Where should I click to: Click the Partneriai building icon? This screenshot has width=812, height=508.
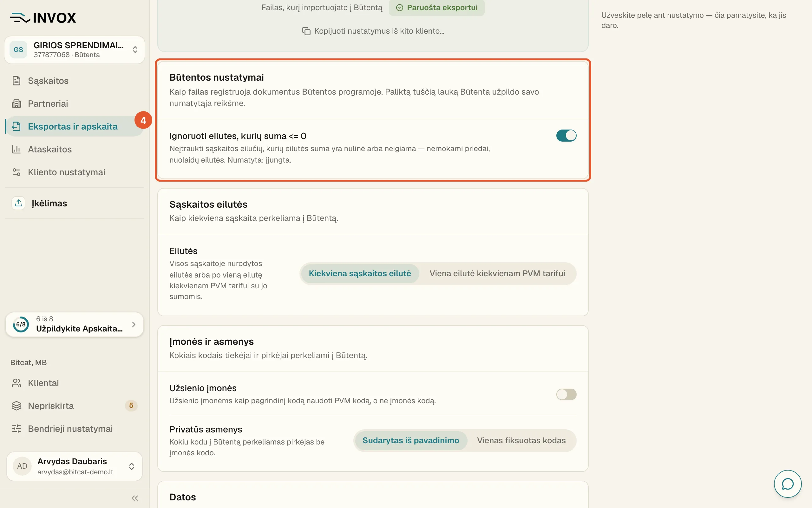point(16,104)
